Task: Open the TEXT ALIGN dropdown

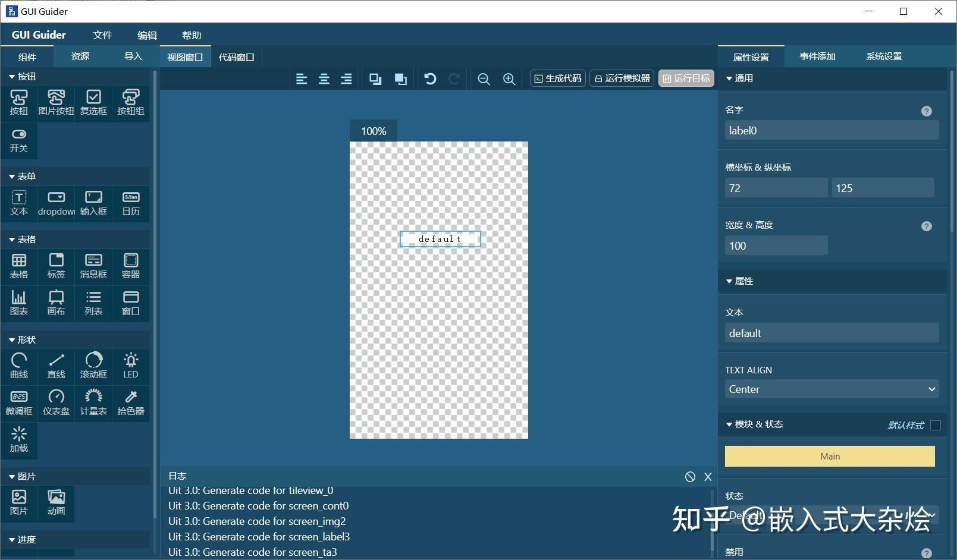Action: 831,389
